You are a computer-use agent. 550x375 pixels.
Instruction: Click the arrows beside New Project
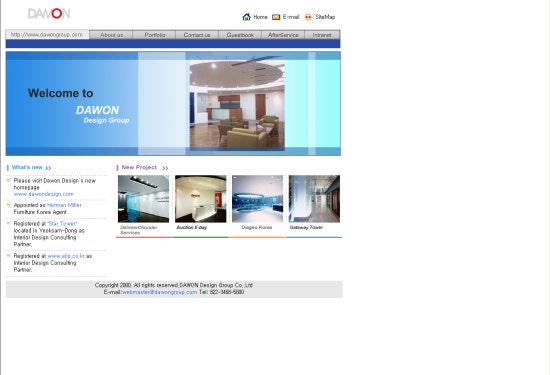(165, 168)
